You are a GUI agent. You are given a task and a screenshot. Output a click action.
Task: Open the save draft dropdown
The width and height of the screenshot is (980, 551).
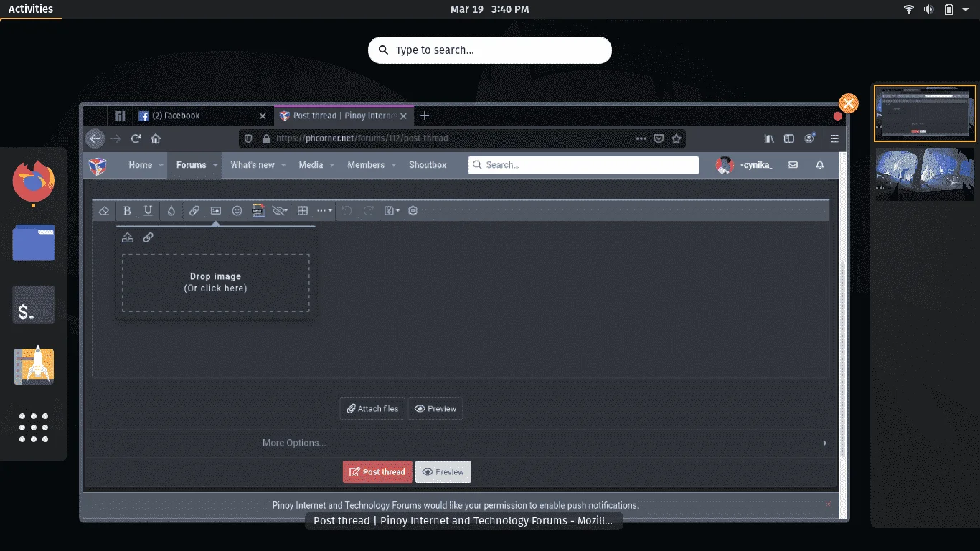(392, 211)
